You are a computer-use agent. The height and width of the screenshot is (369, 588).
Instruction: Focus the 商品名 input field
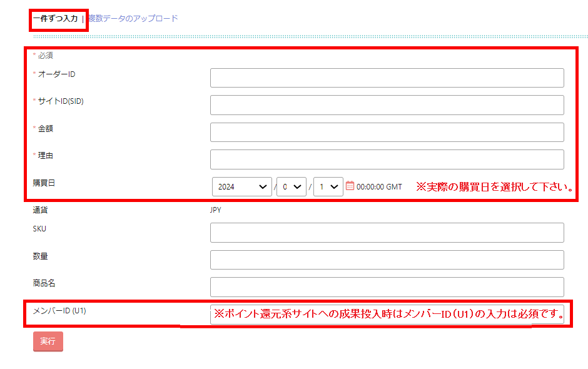(387, 287)
